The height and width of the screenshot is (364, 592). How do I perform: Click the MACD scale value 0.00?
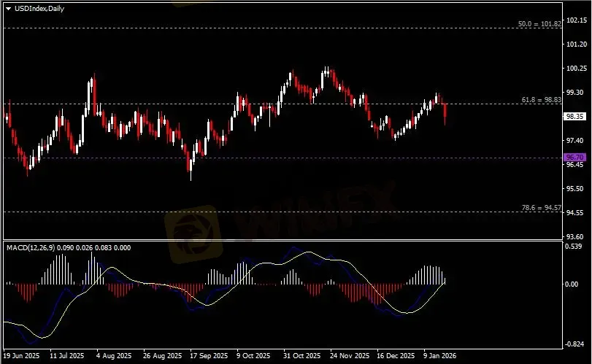(572, 284)
